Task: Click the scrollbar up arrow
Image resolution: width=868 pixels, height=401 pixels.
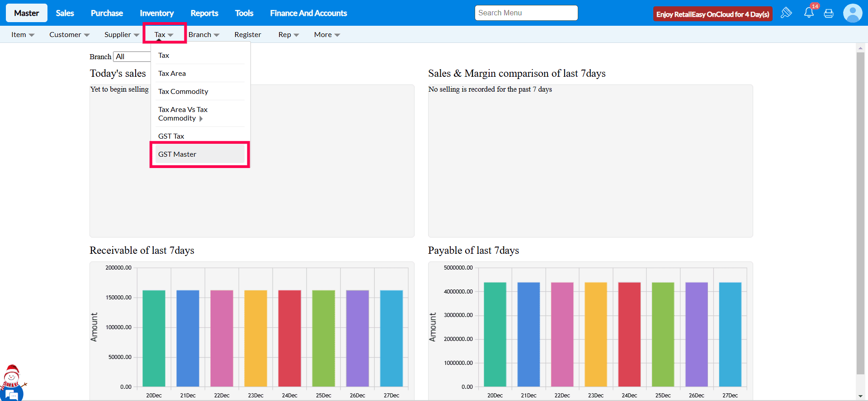Action: [x=860, y=48]
